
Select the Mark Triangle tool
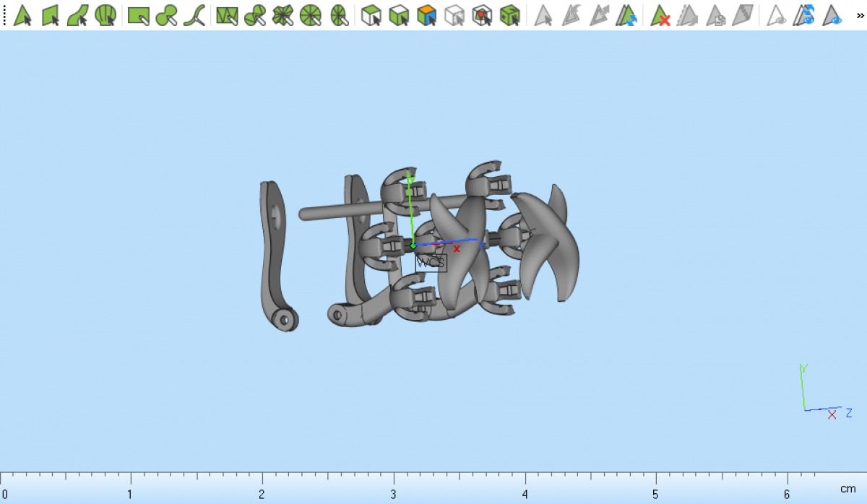click(22, 15)
